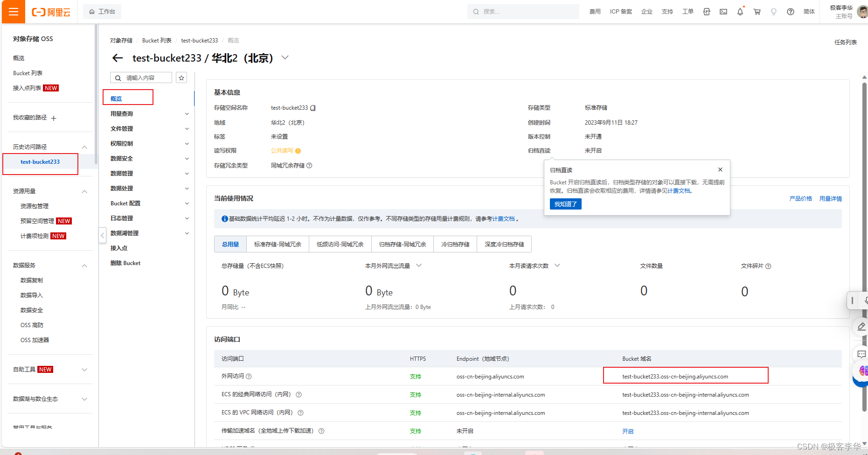The width and height of the screenshot is (868, 455).
Task: Click the 我知道了 button
Action: (x=566, y=204)
